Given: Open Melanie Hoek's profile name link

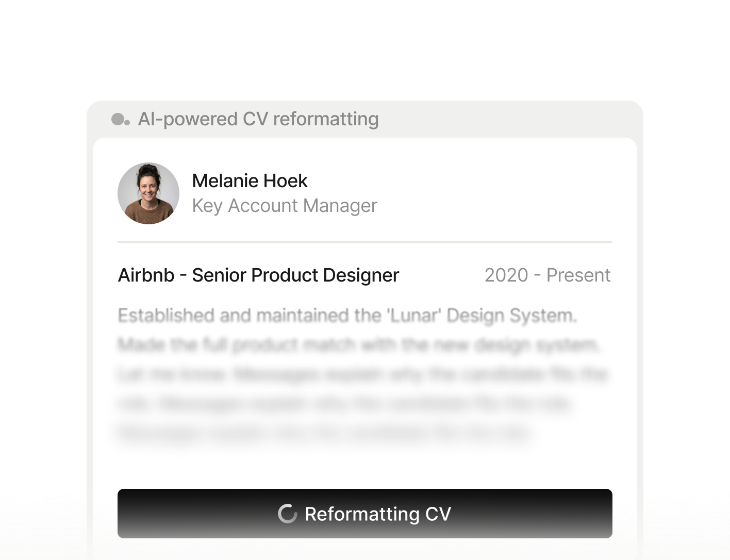Looking at the screenshot, I should click(x=250, y=180).
